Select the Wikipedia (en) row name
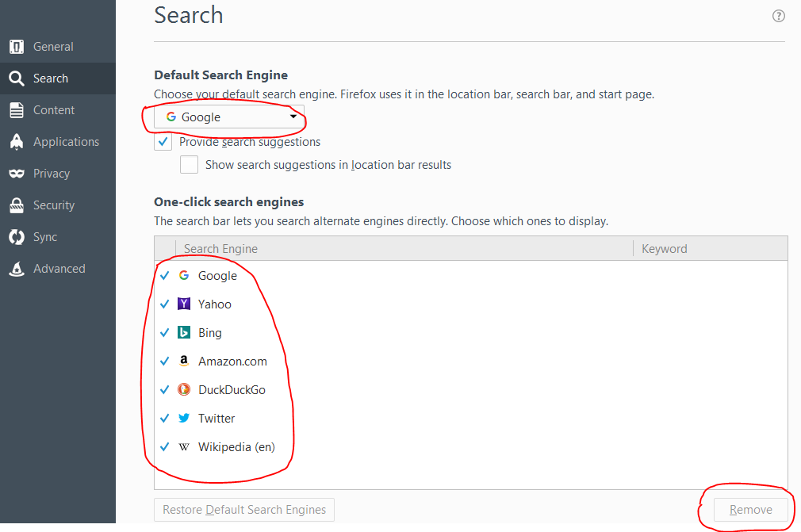 [x=236, y=447]
